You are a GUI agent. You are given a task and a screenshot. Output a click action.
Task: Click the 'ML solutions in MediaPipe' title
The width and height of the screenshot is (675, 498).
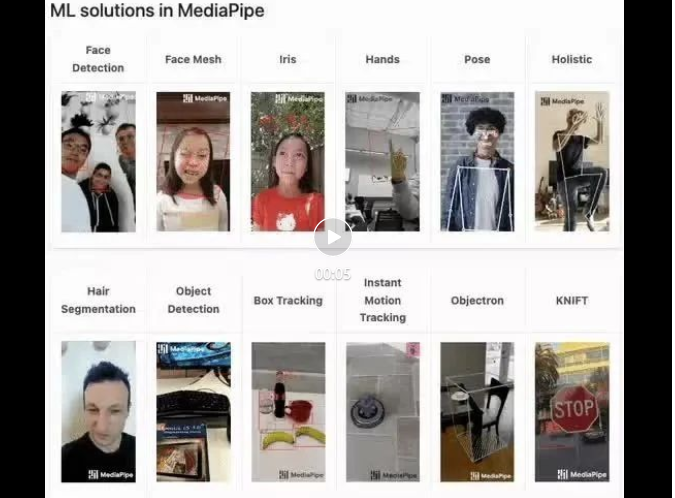click(x=158, y=10)
